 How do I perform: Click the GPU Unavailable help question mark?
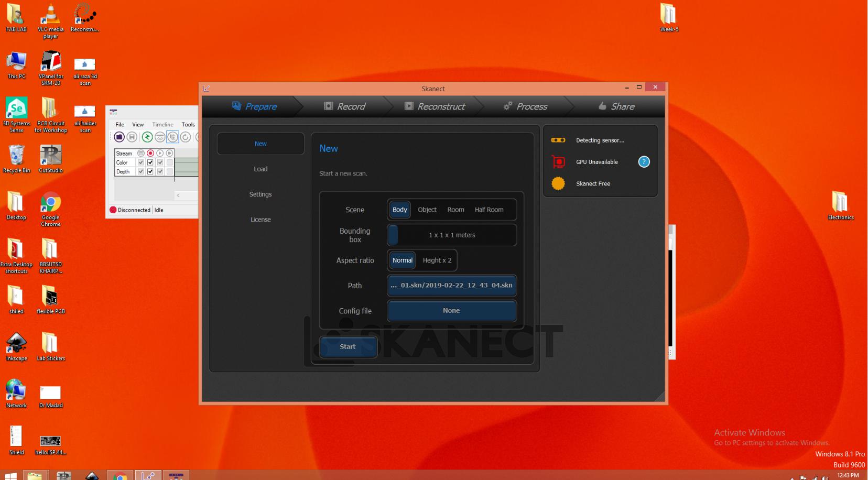coord(644,162)
